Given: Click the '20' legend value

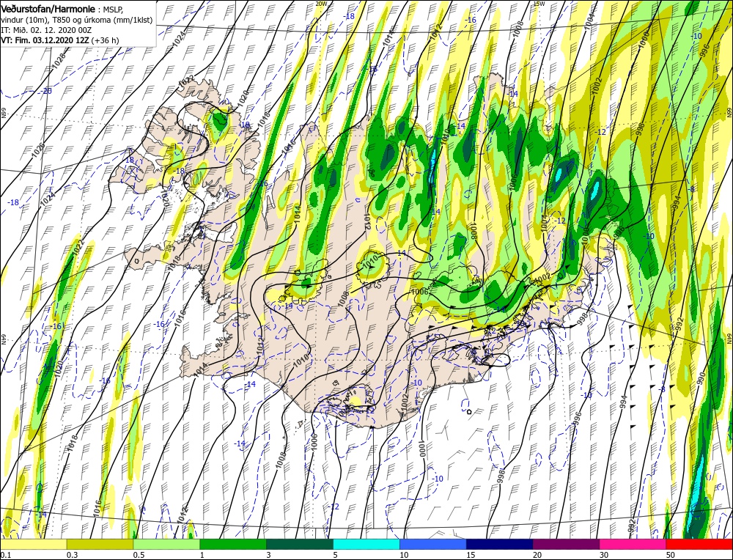Looking at the screenshot, I should pyautogui.click(x=537, y=555).
